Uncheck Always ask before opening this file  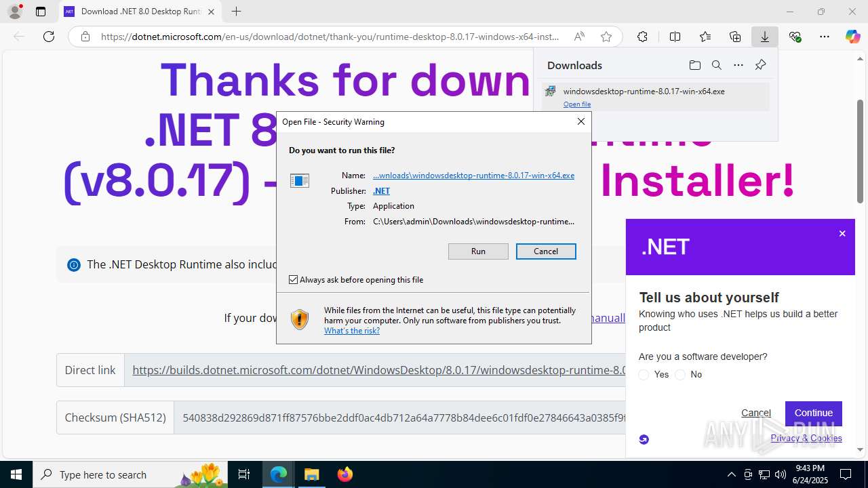[294, 279]
